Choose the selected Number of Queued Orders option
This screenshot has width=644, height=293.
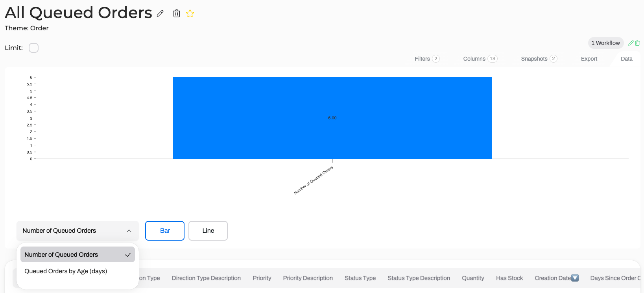click(78, 254)
